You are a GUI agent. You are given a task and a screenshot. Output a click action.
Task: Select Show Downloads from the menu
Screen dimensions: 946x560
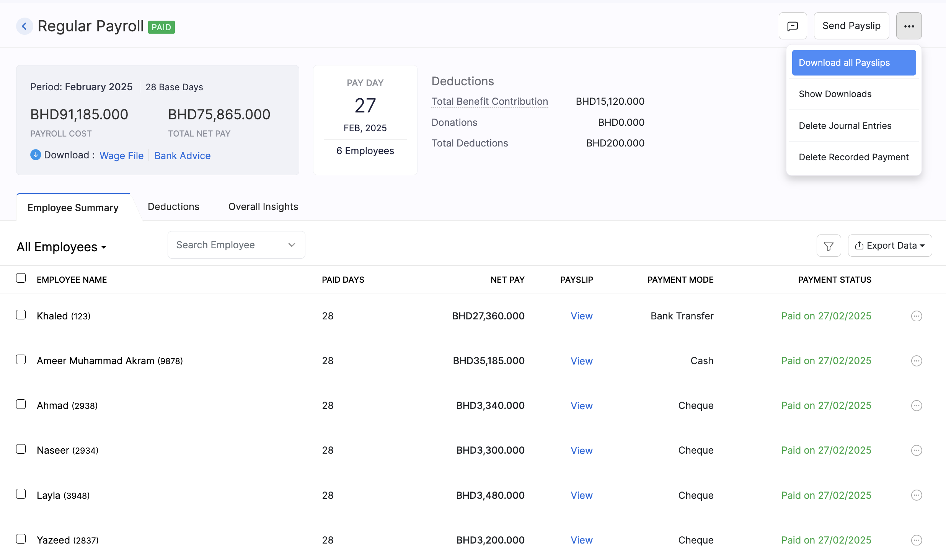pos(835,94)
